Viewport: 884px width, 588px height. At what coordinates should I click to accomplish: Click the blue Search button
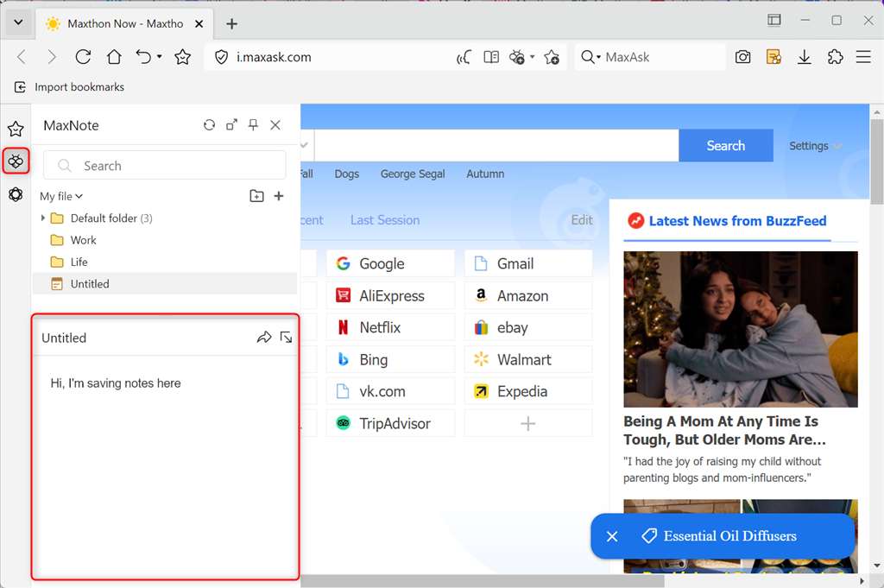coord(725,145)
